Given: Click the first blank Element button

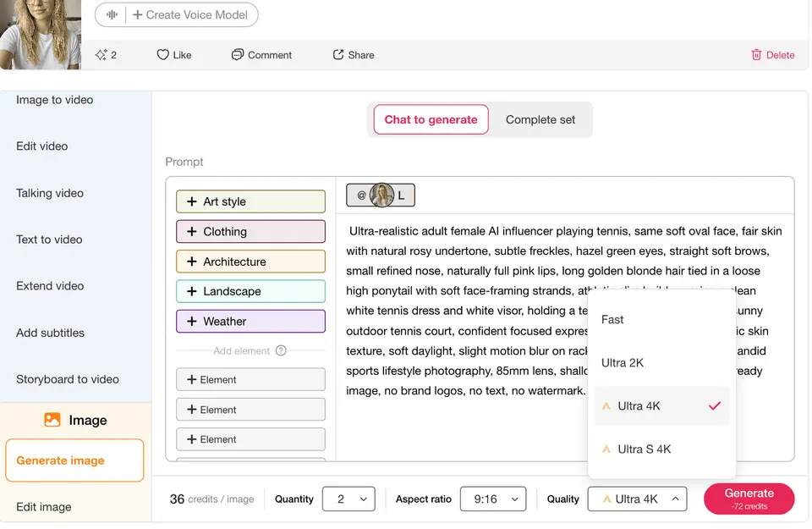Looking at the screenshot, I should 250,380.
